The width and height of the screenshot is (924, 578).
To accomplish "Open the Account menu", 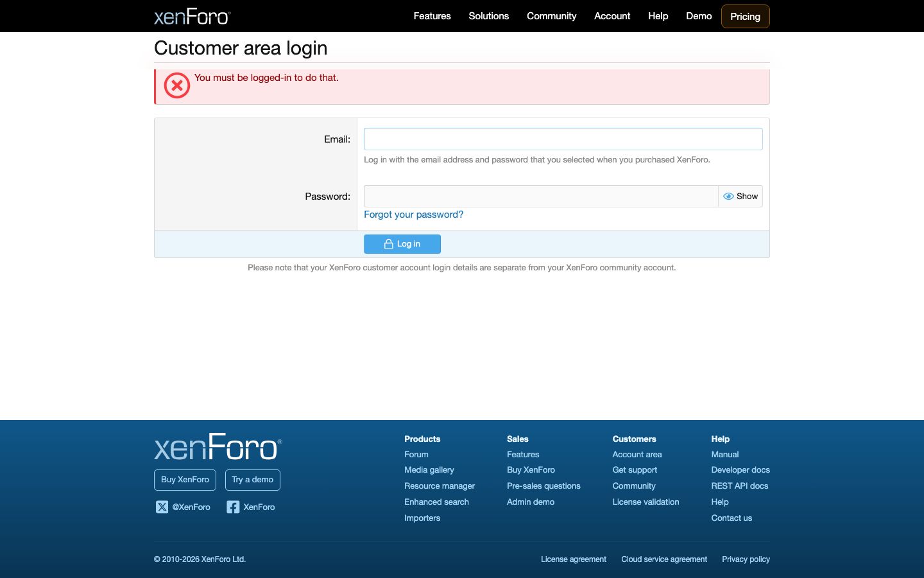I will tap(612, 16).
